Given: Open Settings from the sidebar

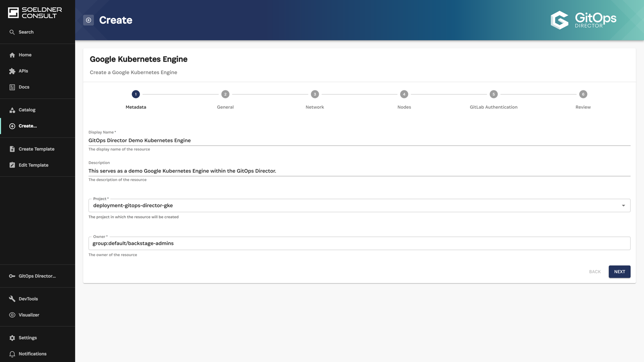Looking at the screenshot, I should (x=38, y=338).
